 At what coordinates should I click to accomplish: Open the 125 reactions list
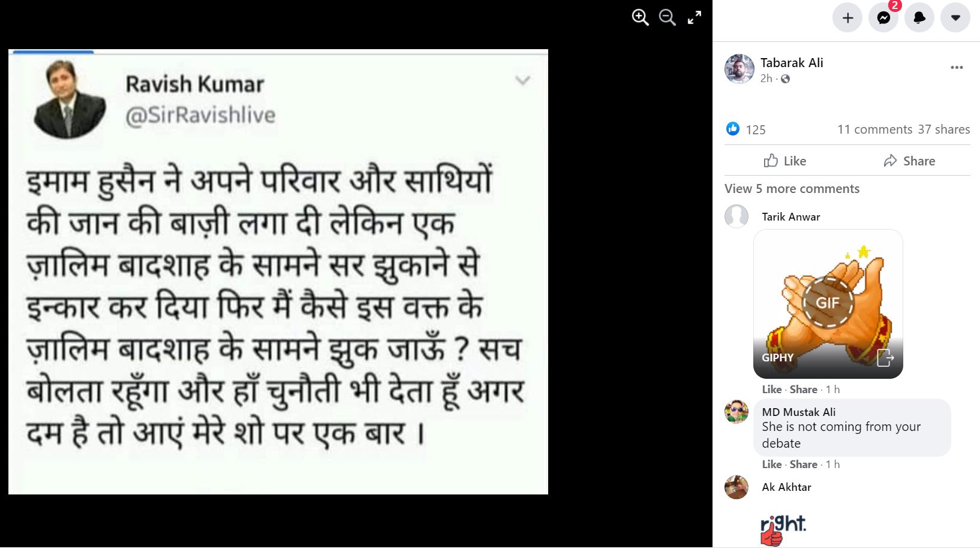(x=755, y=129)
